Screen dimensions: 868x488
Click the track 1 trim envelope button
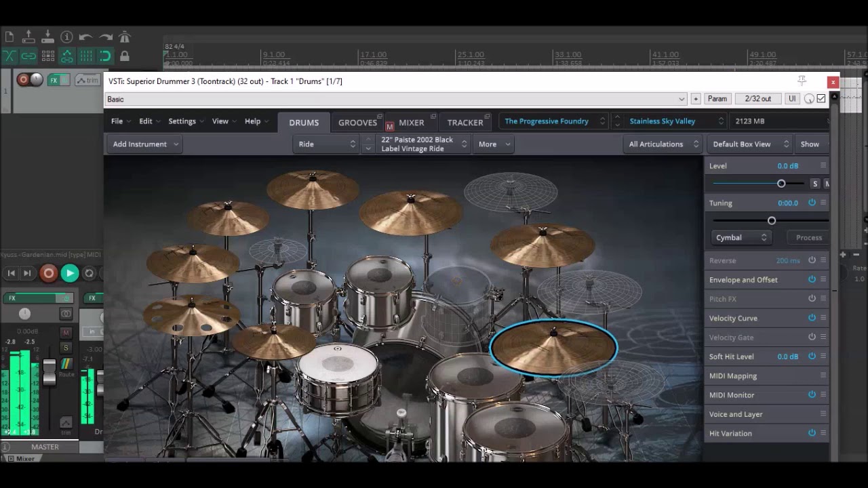[87, 80]
